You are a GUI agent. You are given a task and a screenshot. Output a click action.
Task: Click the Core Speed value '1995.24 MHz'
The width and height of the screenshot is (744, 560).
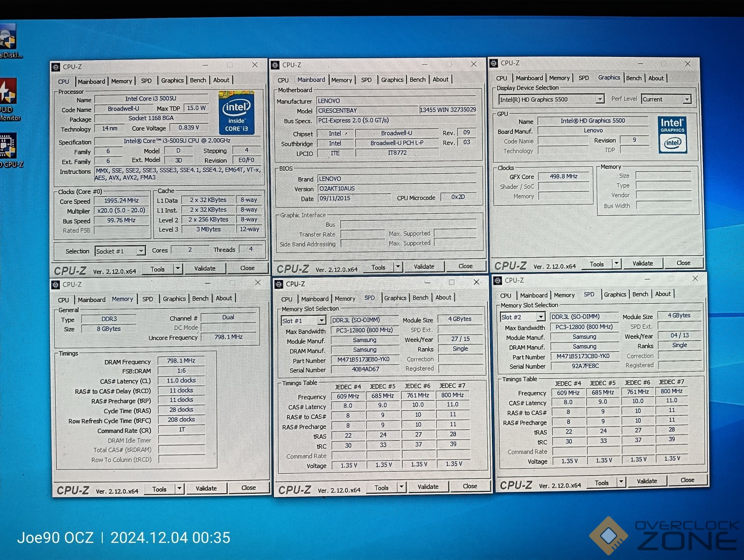pyautogui.click(x=121, y=201)
